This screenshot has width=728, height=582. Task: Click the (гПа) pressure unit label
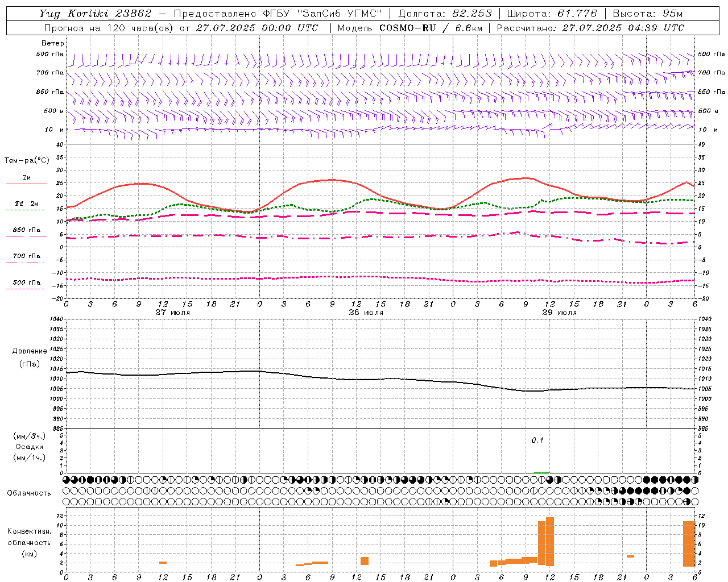point(30,364)
